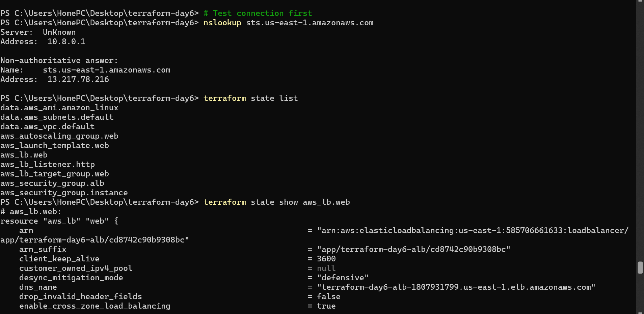The height and width of the screenshot is (314, 644).
Task: Click the scrollbar down arrow
Action: coord(640,312)
